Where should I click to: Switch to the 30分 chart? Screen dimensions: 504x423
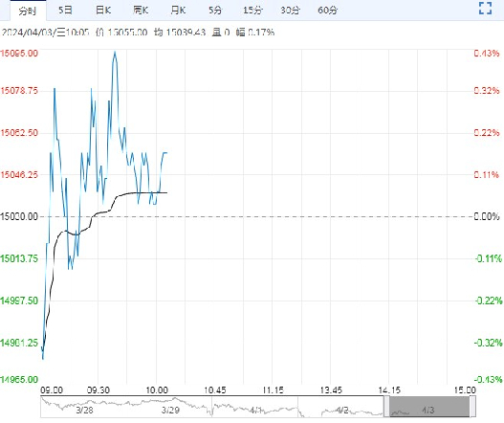click(x=290, y=11)
